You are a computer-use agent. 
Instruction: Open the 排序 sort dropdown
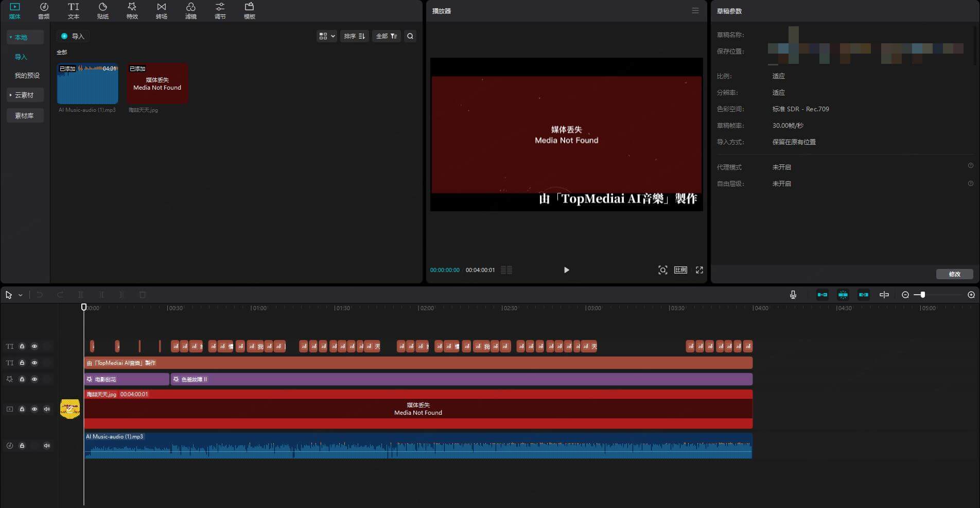pyautogui.click(x=355, y=36)
